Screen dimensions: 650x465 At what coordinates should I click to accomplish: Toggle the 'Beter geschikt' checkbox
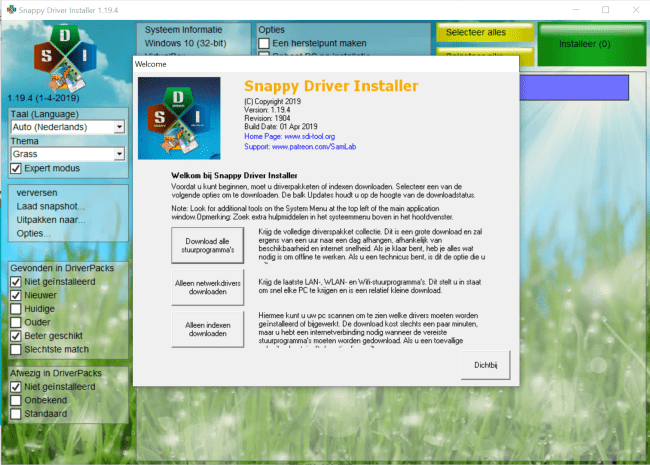coord(16,336)
